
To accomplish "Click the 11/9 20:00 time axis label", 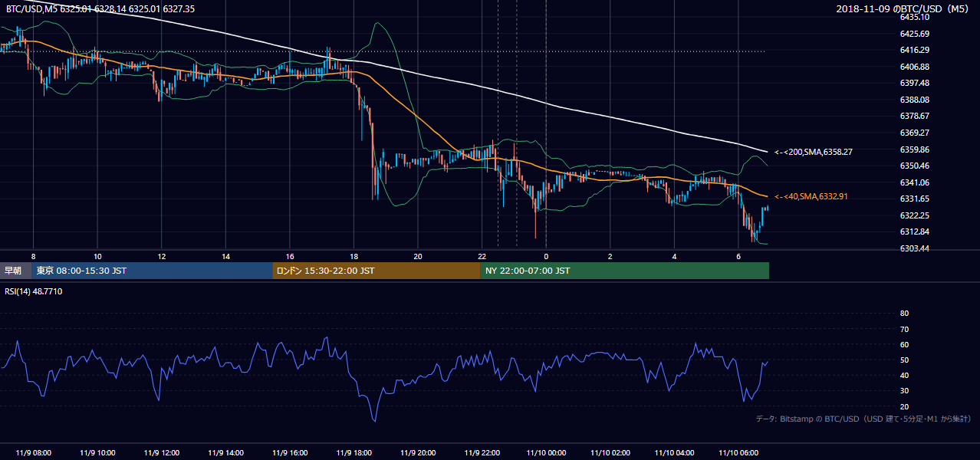I will pos(417,453).
